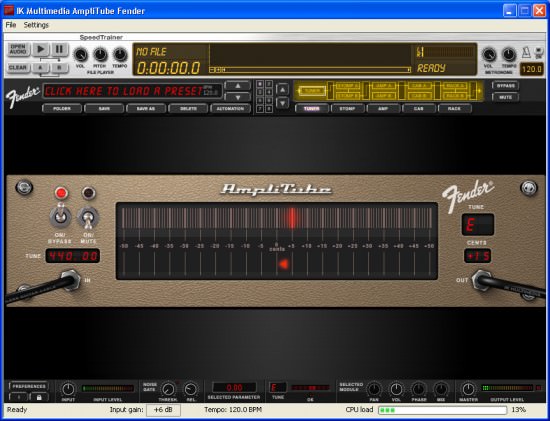
Task: Click the Open Audio button
Action: [18, 49]
